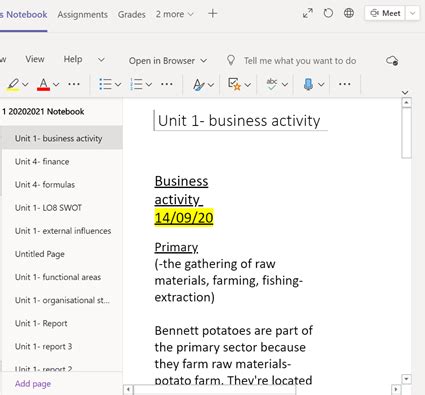Start a meeting with Meet button
Viewport: 425px width, 395px height.
click(385, 13)
